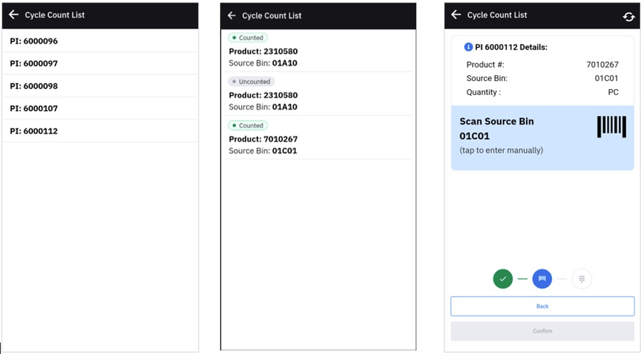Click the Uncounted status badge
Image resolution: width=644 pixels, height=354 pixels.
tap(251, 82)
